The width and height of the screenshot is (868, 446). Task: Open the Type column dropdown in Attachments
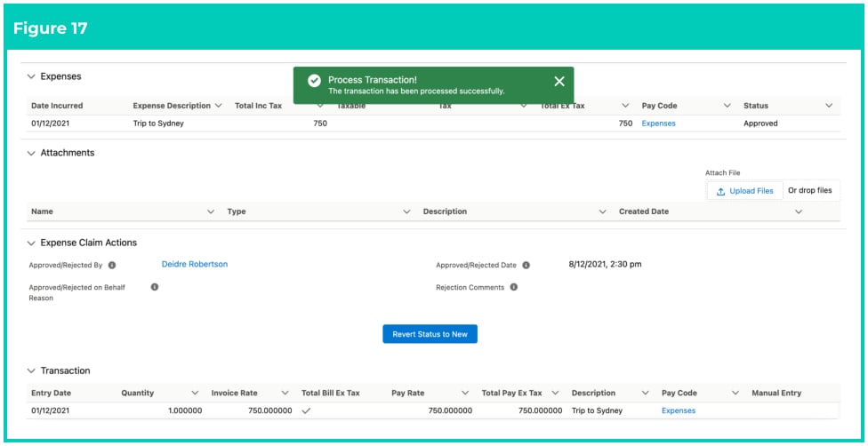[407, 212]
